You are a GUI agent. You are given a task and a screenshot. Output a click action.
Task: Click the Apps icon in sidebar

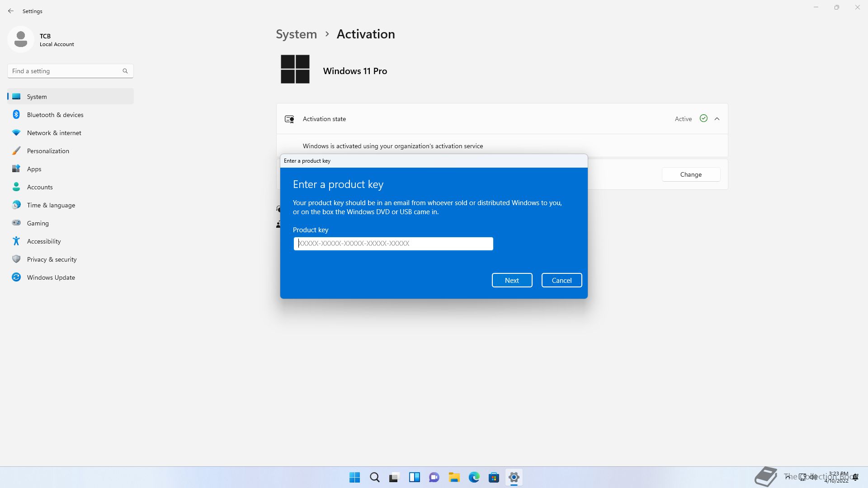point(16,169)
